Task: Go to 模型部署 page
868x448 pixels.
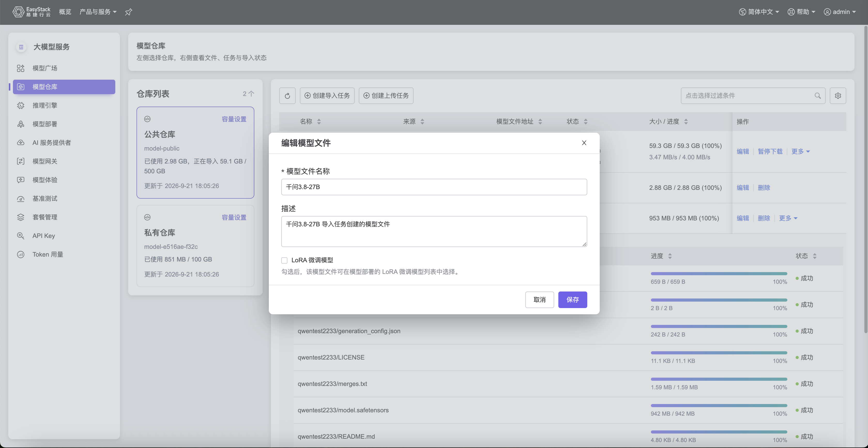Action: (45, 124)
